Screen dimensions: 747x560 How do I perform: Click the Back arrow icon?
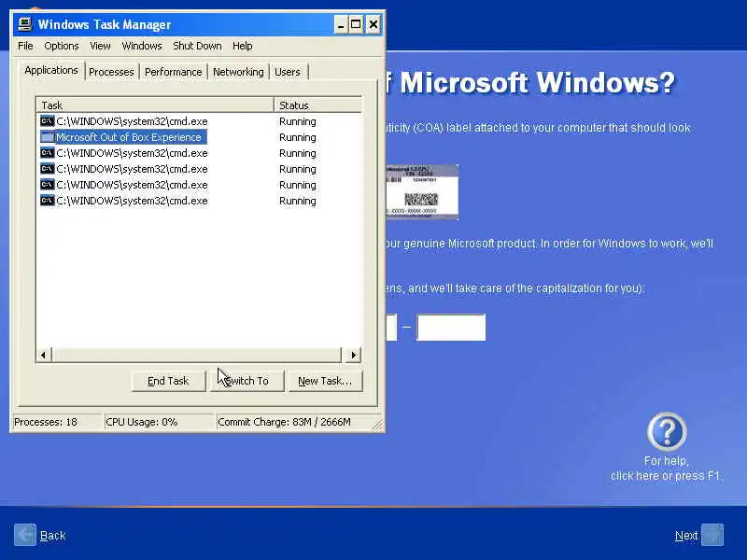25,535
